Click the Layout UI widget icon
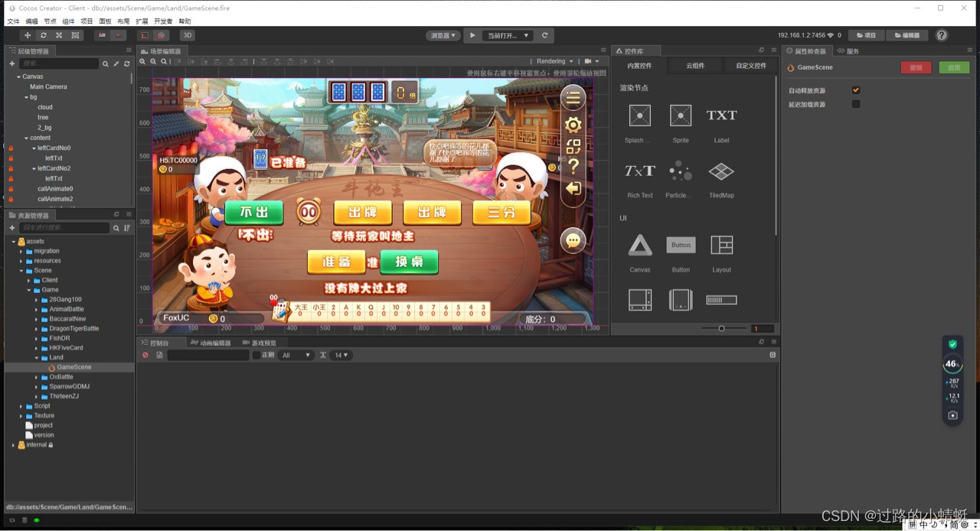The image size is (980, 531). [x=721, y=245]
